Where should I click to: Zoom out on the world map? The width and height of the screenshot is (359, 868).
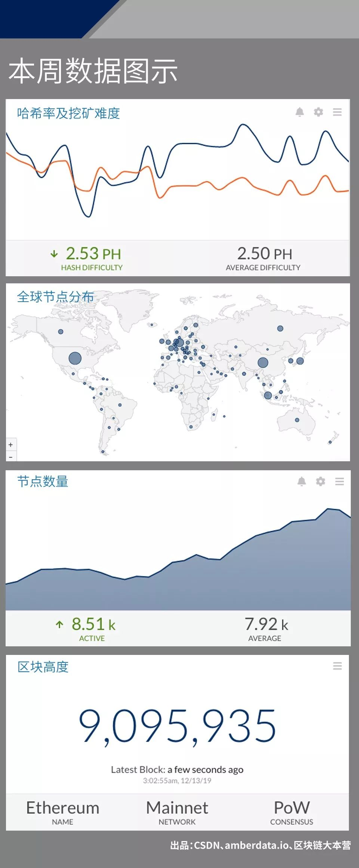point(11,456)
